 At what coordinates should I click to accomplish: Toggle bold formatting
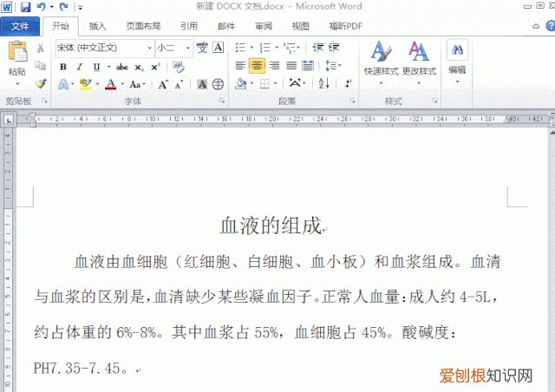(x=63, y=67)
